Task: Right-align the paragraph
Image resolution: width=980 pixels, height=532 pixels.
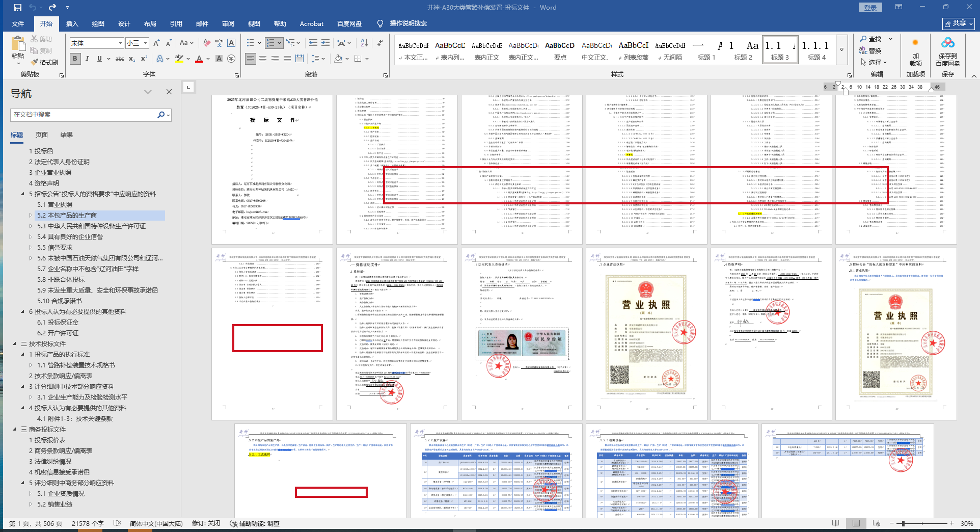Action: [x=275, y=59]
